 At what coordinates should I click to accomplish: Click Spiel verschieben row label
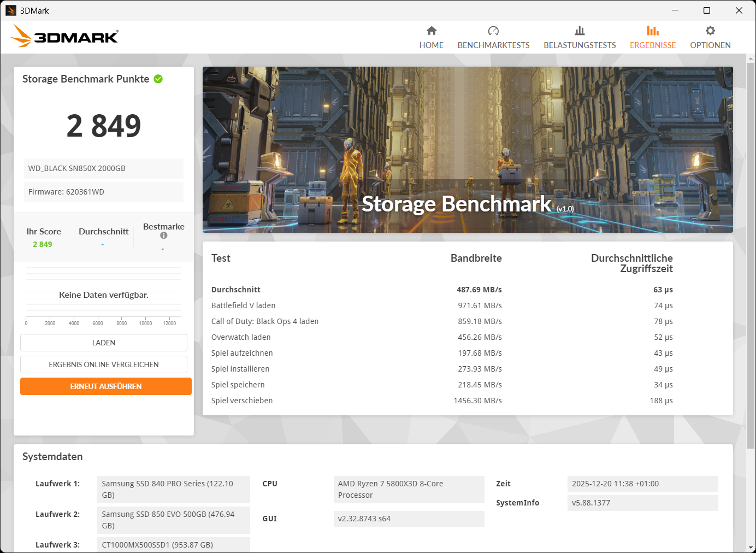(242, 401)
